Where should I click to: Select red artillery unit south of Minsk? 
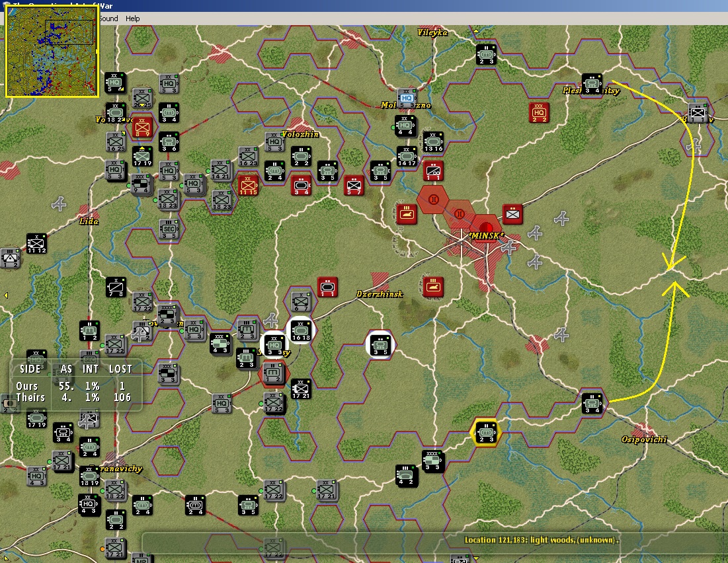coord(433,287)
